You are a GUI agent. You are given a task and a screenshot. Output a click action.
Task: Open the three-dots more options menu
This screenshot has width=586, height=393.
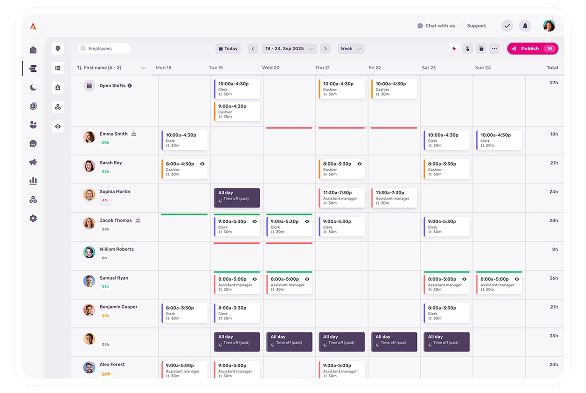click(x=494, y=49)
